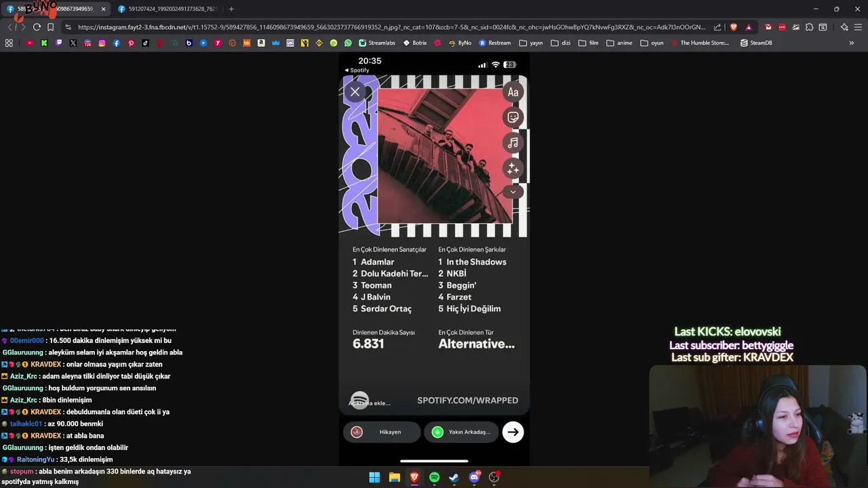Share to Yakın Arkadaşlar button
This screenshot has height=488, width=868.
pyautogui.click(x=462, y=432)
